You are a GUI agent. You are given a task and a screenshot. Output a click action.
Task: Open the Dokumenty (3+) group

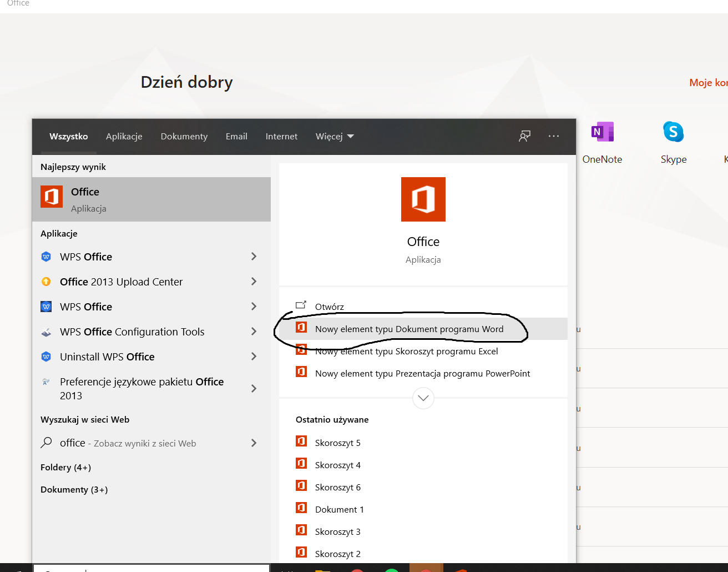pyautogui.click(x=74, y=489)
